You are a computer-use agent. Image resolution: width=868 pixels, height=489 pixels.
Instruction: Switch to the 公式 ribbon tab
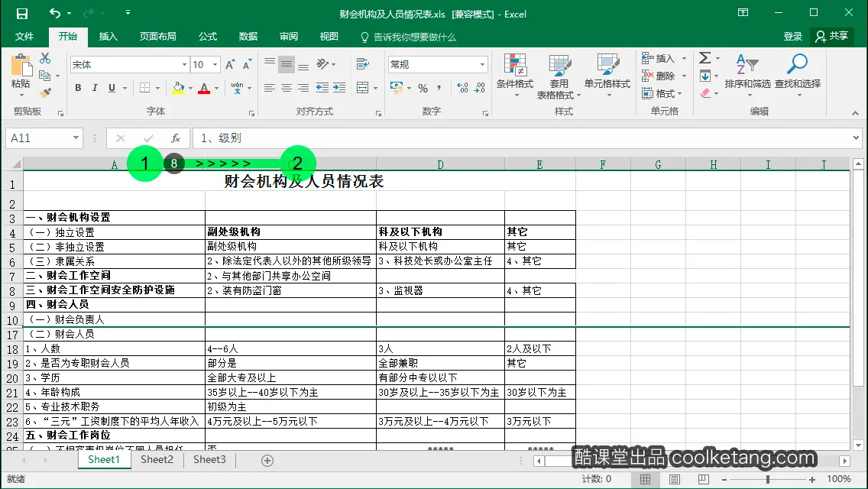pos(208,37)
